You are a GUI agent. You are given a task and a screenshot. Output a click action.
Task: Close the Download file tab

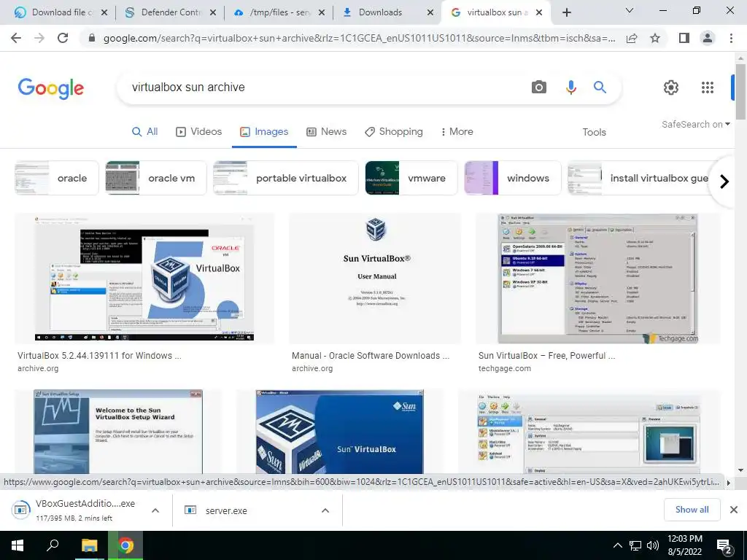point(104,13)
